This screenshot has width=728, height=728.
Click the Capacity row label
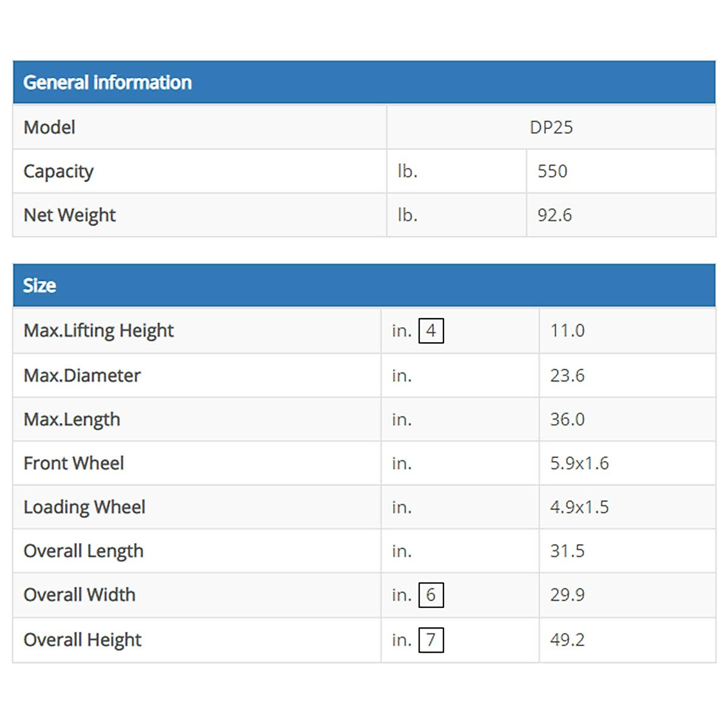click(58, 172)
